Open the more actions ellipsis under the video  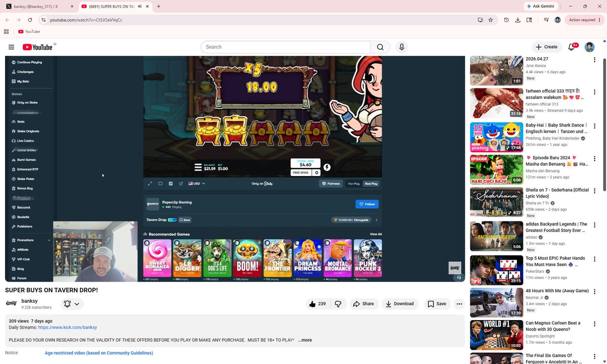(x=459, y=304)
